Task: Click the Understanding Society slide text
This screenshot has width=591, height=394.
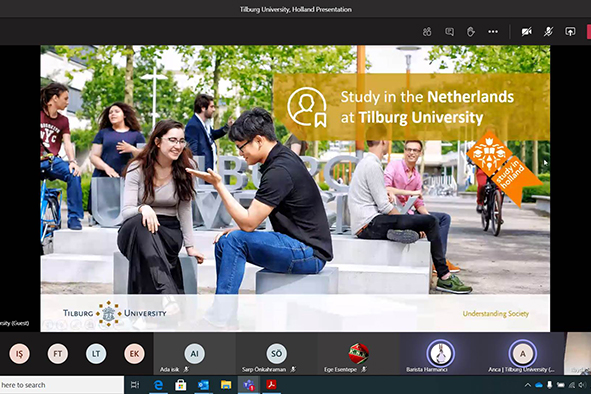Action: (x=496, y=314)
